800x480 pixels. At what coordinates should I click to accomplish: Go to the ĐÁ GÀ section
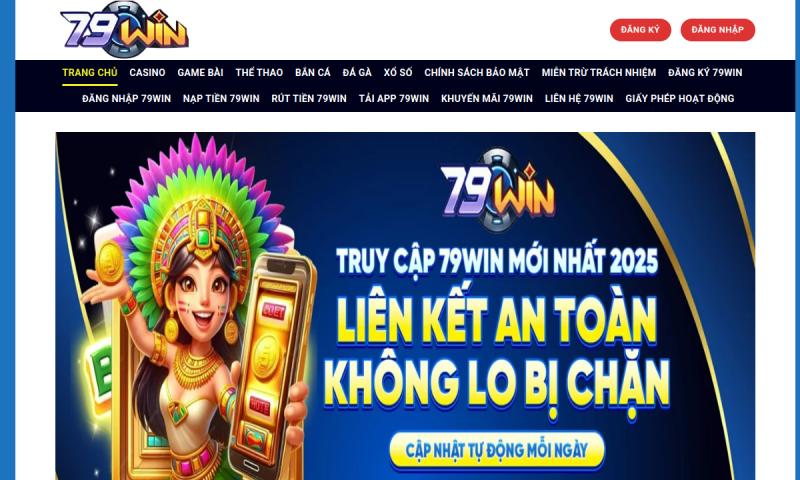(x=357, y=72)
